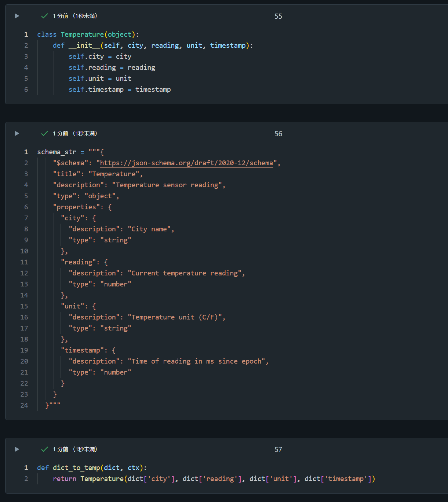The image size is (448, 502).
Task: Click 'def dict_to_temp(dict, ctx):' line
Action: tap(92, 468)
